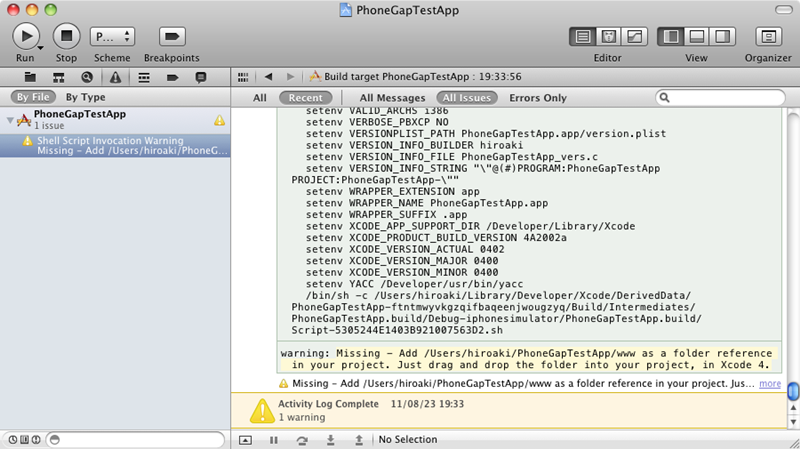Hide the debug area with toggle icon
800x449 pixels.
pyautogui.click(x=245, y=440)
